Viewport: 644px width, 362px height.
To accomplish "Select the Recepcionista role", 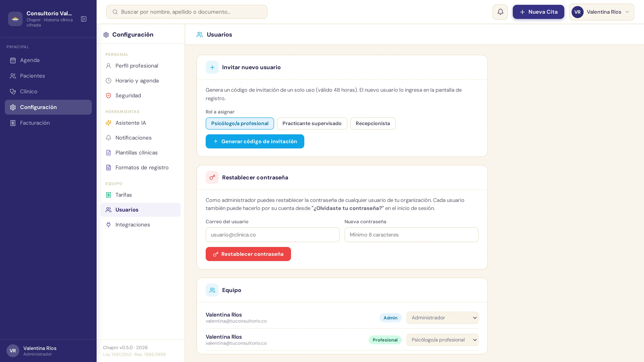I will click(x=373, y=123).
